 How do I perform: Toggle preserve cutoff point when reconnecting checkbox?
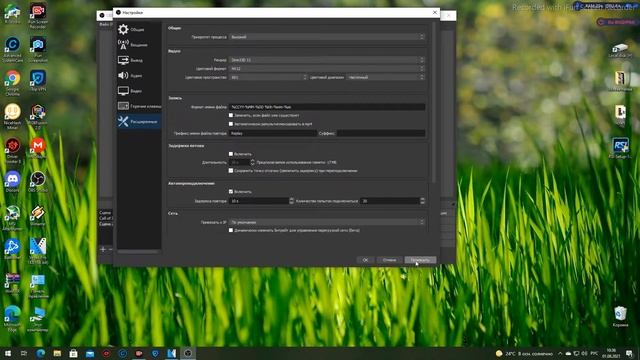coord(231,171)
